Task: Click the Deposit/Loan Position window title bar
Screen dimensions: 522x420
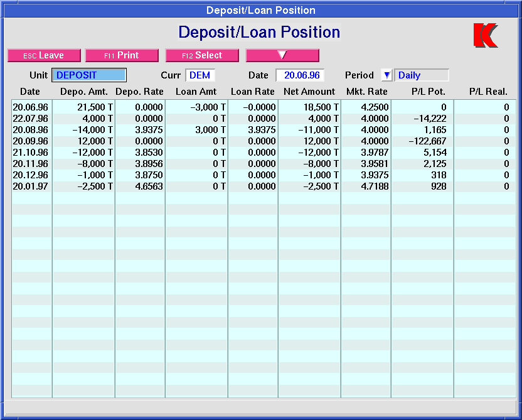Action: [x=261, y=10]
